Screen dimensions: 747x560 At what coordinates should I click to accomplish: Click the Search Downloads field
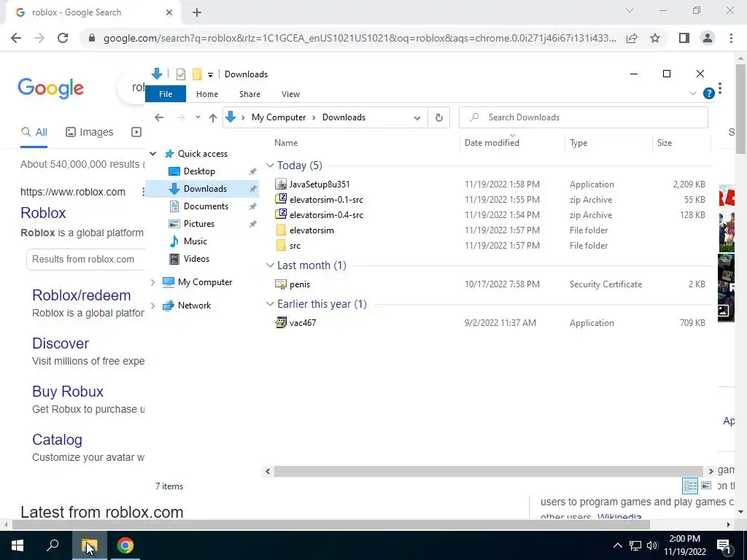point(583,117)
